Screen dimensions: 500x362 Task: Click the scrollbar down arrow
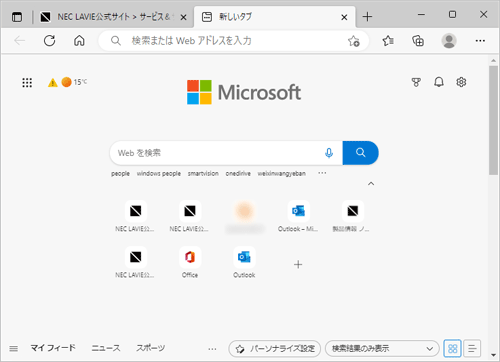493,355
